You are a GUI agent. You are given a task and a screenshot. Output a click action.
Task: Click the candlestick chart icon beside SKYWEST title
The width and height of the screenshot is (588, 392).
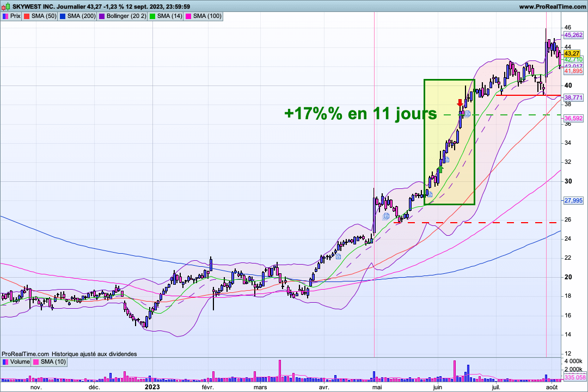coord(7,7)
